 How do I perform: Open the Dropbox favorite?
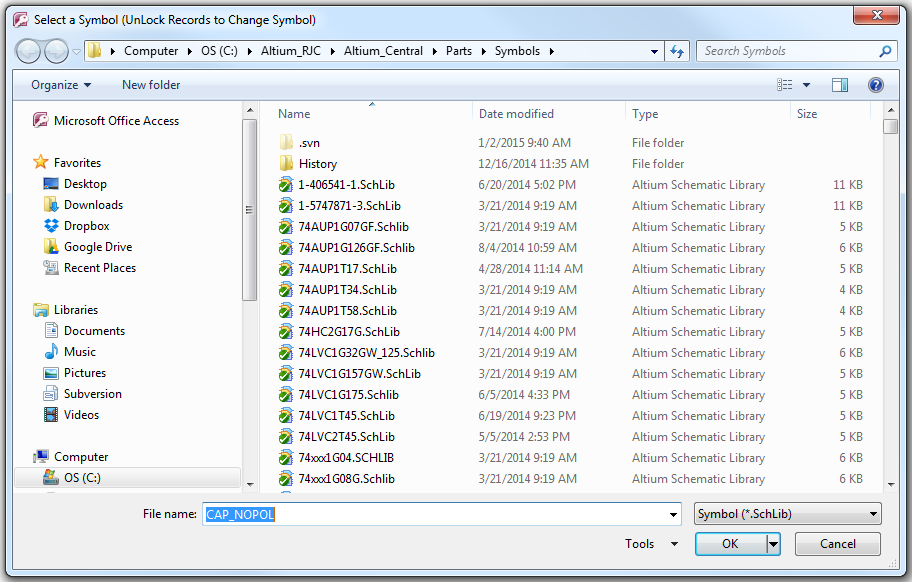click(86, 226)
